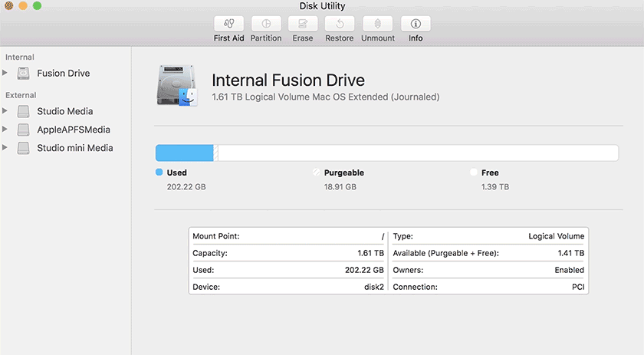The width and height of the screenshot is (644, 355).
Task: Select the Studio Media sidebar label
Action: pos(65,111)
